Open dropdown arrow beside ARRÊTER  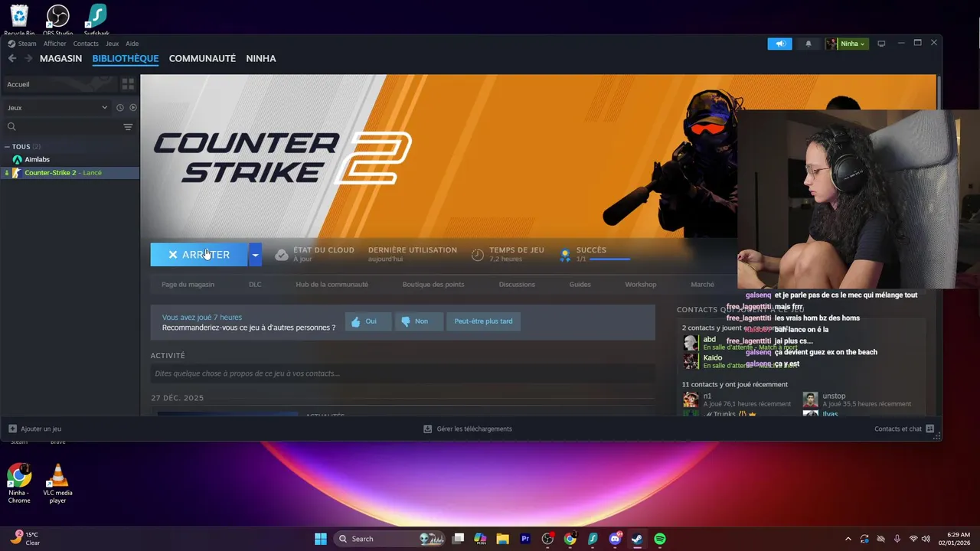(x=255, y=255)
